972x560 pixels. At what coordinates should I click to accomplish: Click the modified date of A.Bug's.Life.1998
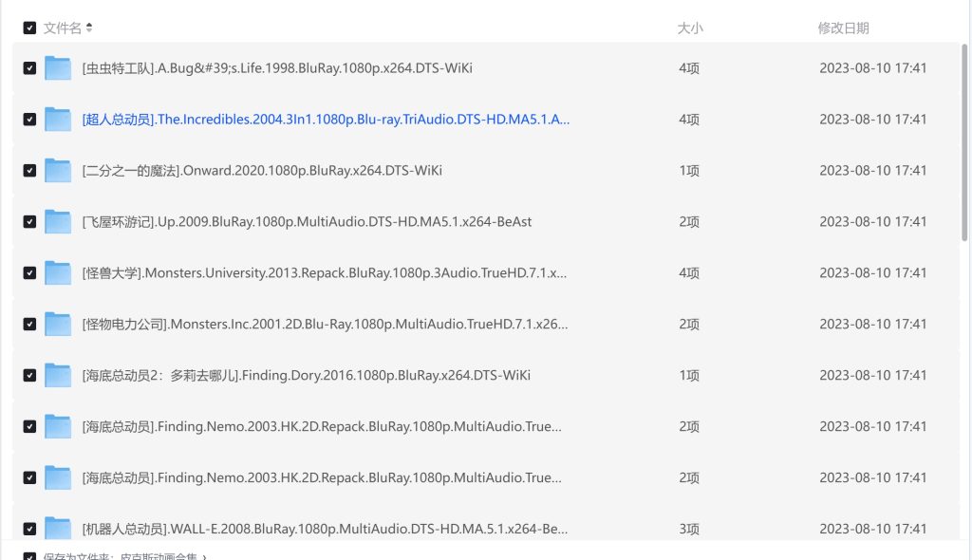(x=873, y=68)
